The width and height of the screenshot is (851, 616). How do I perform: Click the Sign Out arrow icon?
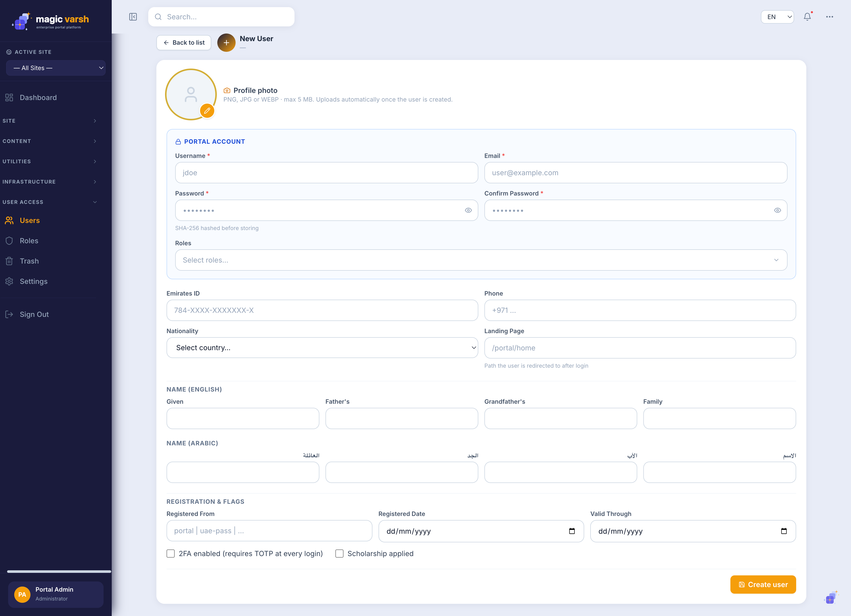(x=9, y=314)
